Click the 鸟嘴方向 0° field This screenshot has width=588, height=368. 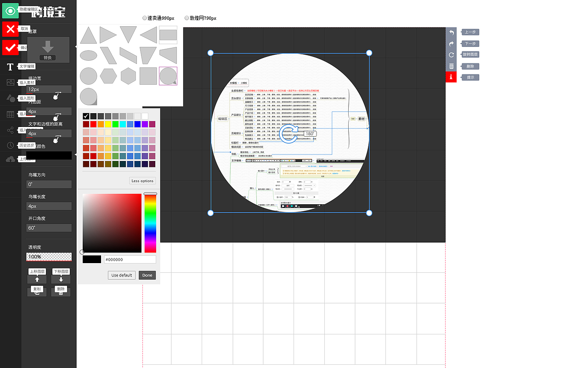[49, 184]
